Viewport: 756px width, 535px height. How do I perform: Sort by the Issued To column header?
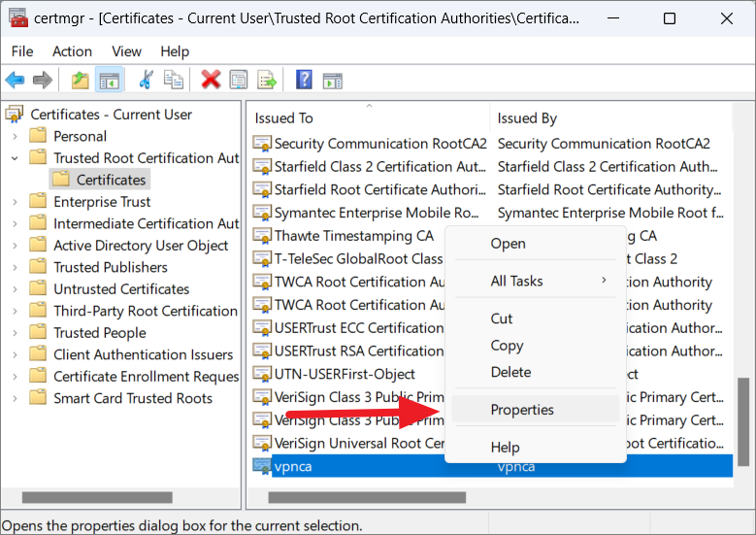[370, 117]
